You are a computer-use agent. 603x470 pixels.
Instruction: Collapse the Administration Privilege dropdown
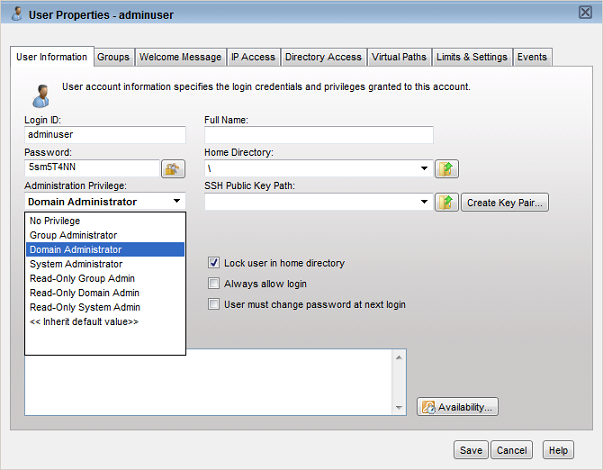pyautogui.click(x=176, y=202)
